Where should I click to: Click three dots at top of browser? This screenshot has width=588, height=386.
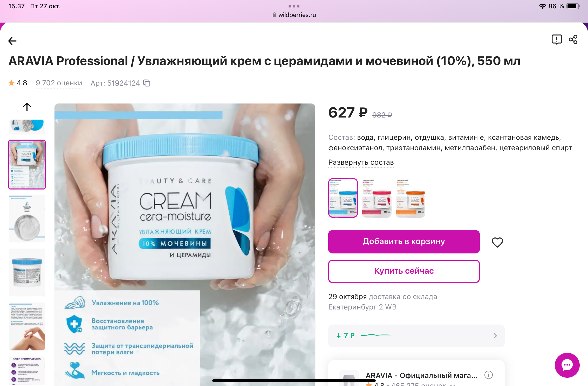coord(294,6)
